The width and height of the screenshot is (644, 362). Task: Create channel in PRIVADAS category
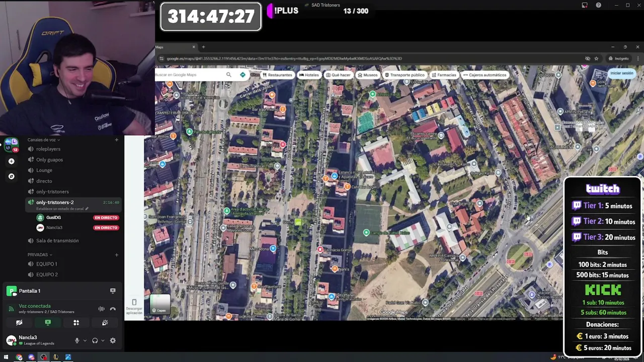pyautogui.click(x=116, y=254)
